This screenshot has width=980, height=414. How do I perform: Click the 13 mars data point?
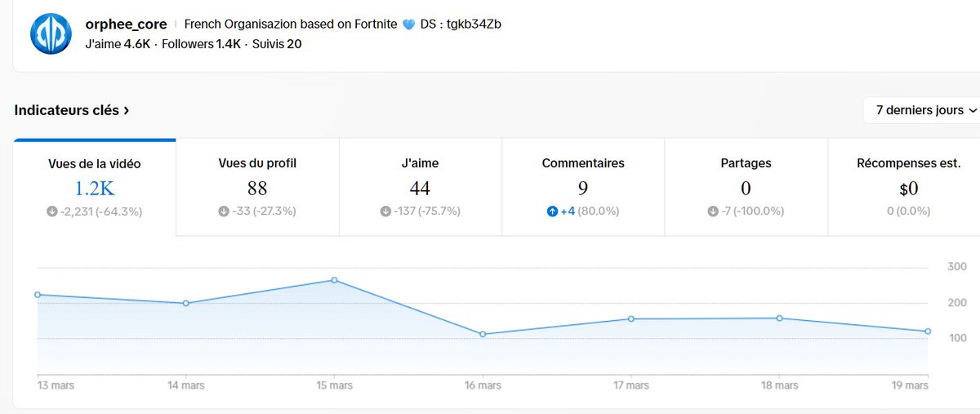[x=38, y=295]
